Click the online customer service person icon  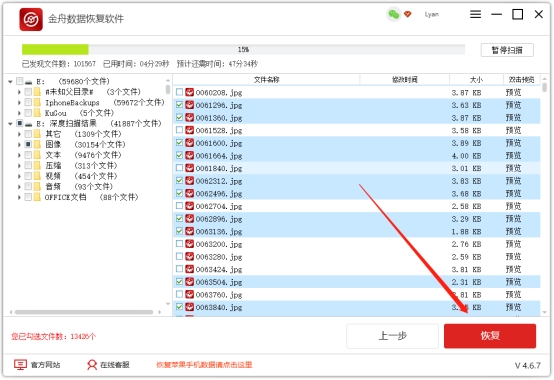(92, 364)
